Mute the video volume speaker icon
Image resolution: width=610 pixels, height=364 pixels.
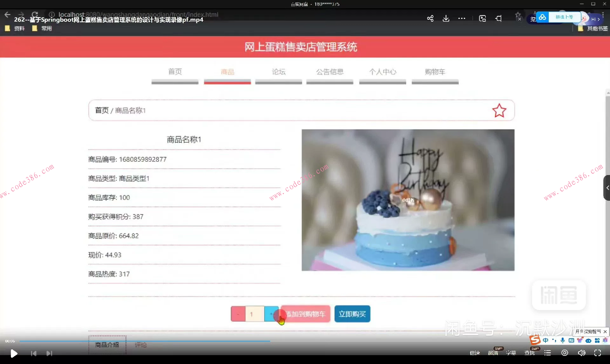pyautogui.click(x=581, y=353)
